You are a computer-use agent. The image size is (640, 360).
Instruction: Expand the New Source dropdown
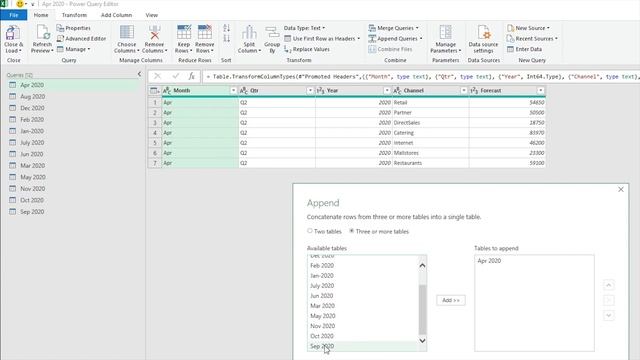tap(548, 28)
